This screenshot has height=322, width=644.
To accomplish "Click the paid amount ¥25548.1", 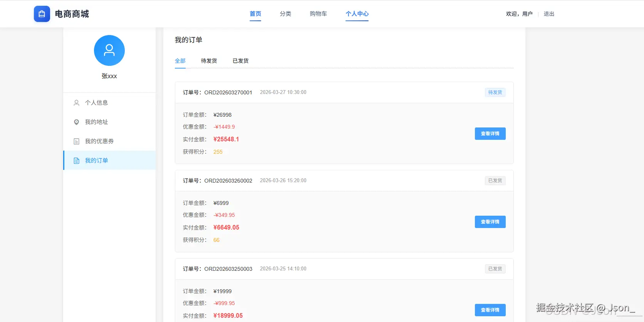I will click(226, 139).
